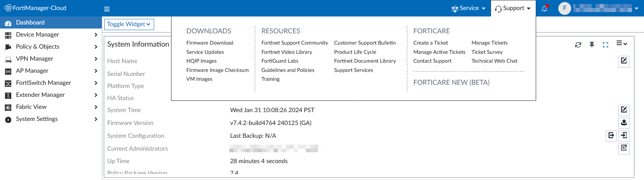This screenshot has width=644, height=180.
Task: Click the Technical Web Chat link
Action: pyautogui.click(x=494, y=61)
